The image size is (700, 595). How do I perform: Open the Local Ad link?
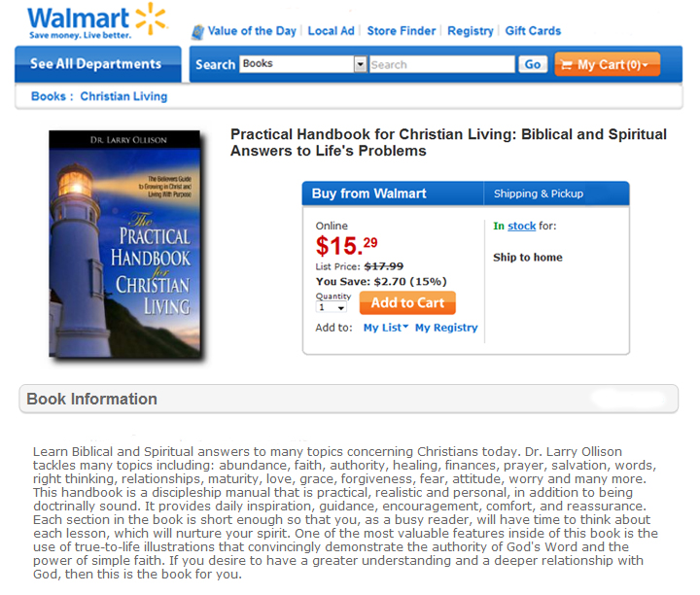point(331,31)
